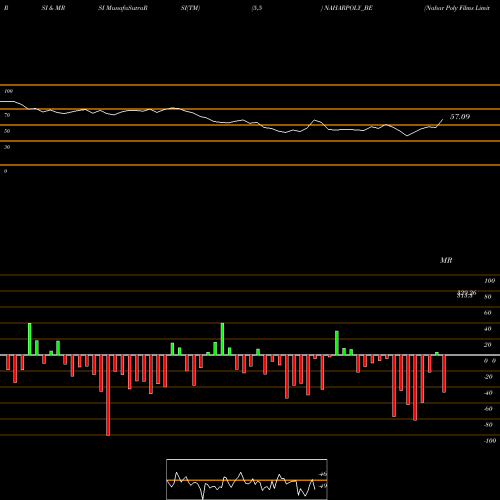
Task: Click the MR axis label -60
Action: coord(488,409)
